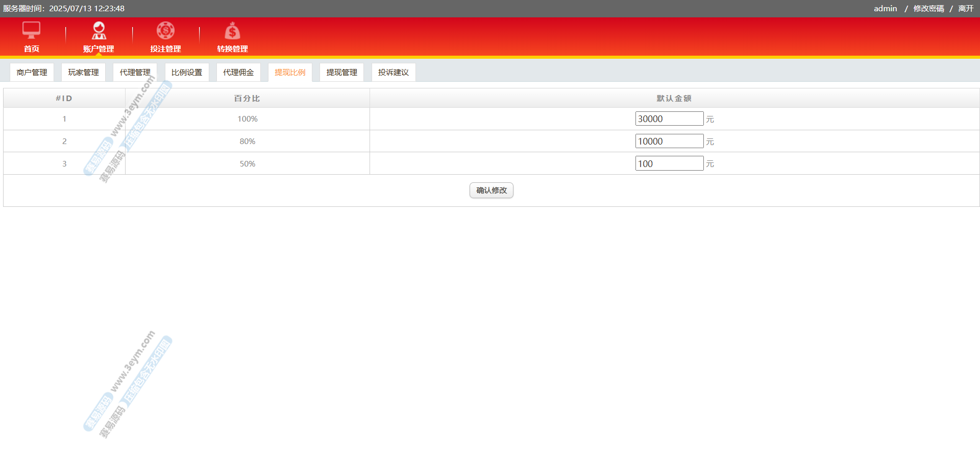Click the 离开 logout link
Viewport: 980px width, 472px height.
[x=966, y=9]
